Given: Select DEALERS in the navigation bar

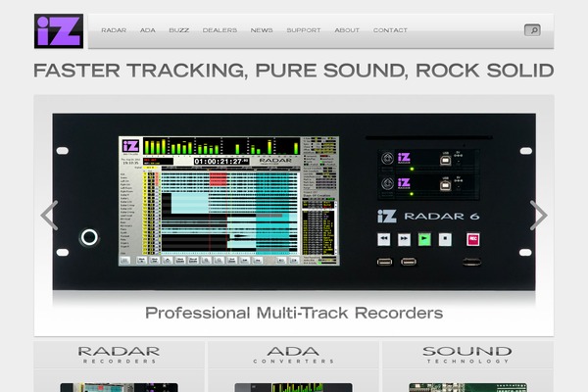Looking at the screenshot, I should (220, 30).
